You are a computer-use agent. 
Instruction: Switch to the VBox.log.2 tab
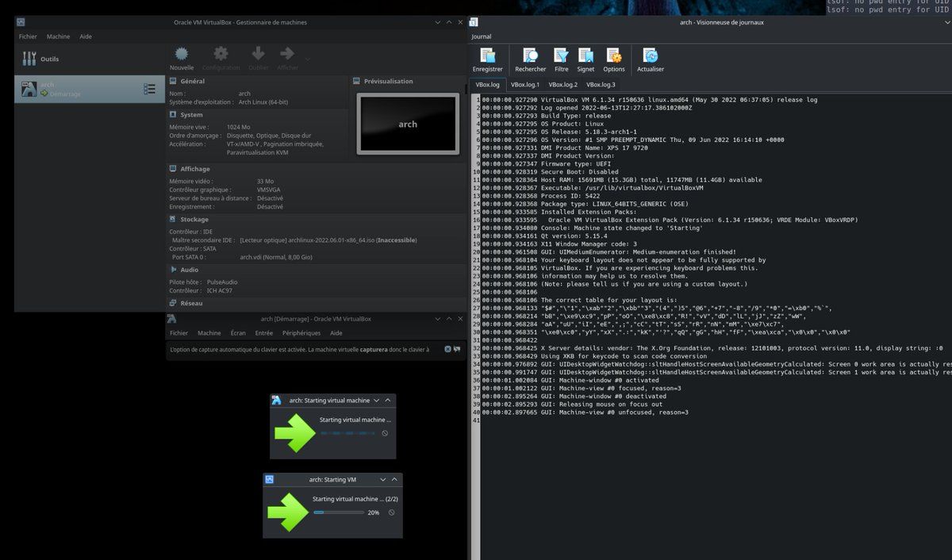pos(562,84)
